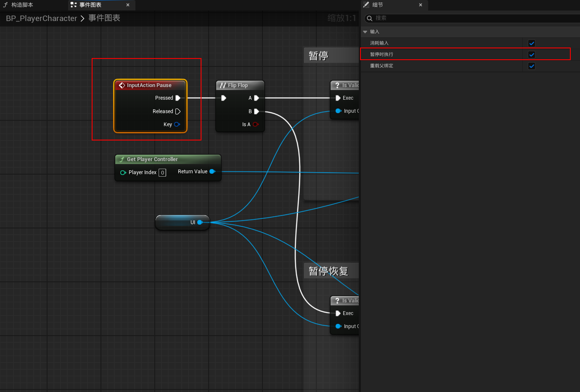Click the InputAction Pause node event icon
Image resolution: width=580 pixels, height=392 pixels.
[x=122, y=85]
